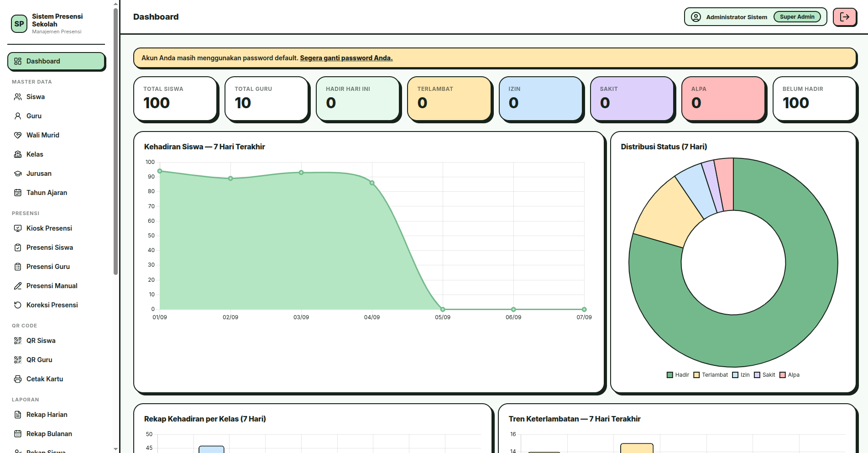Click the Alpa stat card
The width and height of the screenshot is (868, 453).
click(x=723, y=99)
